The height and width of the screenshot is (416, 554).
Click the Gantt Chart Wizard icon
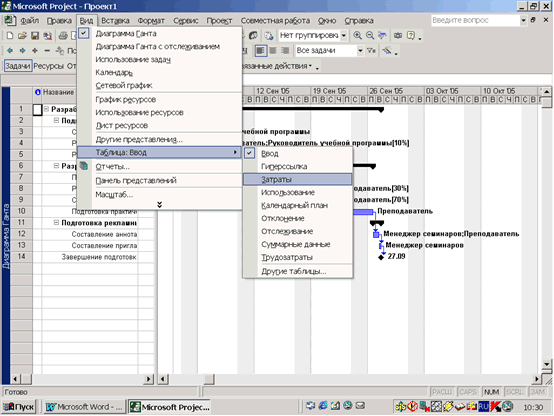point(387,51)
